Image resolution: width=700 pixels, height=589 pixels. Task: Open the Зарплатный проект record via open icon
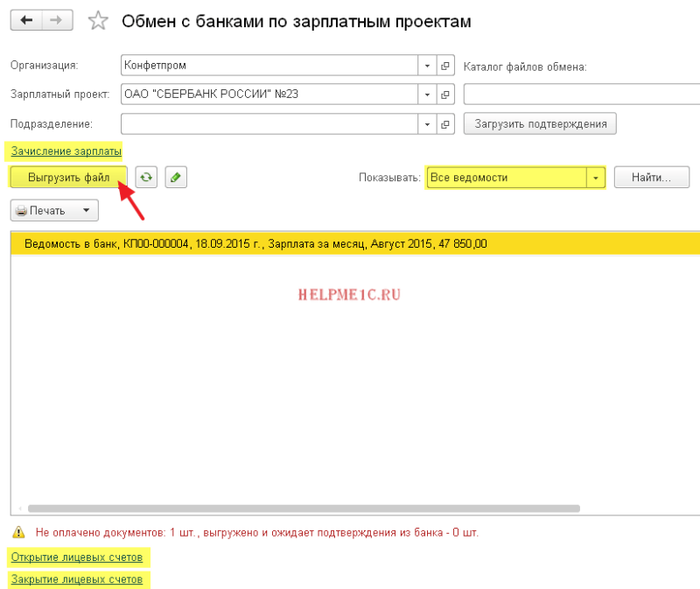(445, 95)
